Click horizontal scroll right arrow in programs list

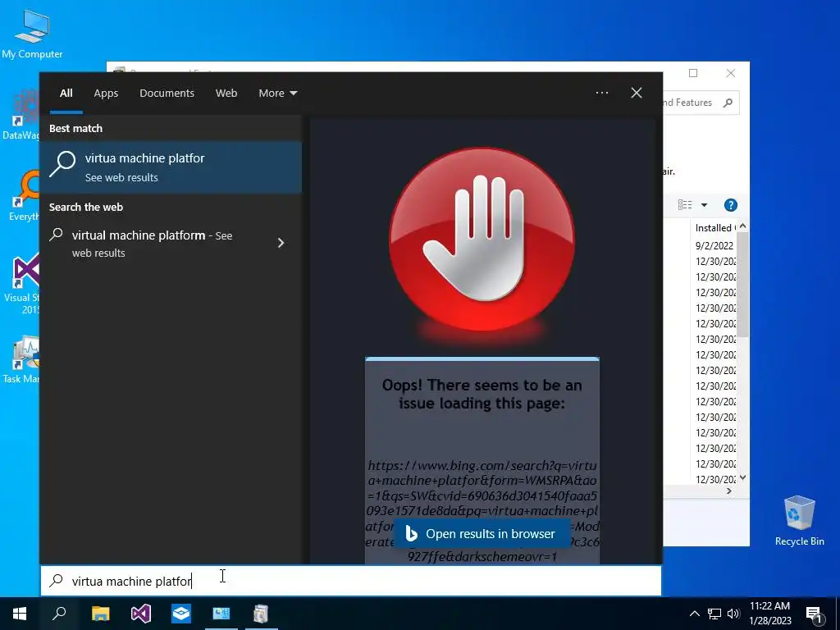(728, 491)
